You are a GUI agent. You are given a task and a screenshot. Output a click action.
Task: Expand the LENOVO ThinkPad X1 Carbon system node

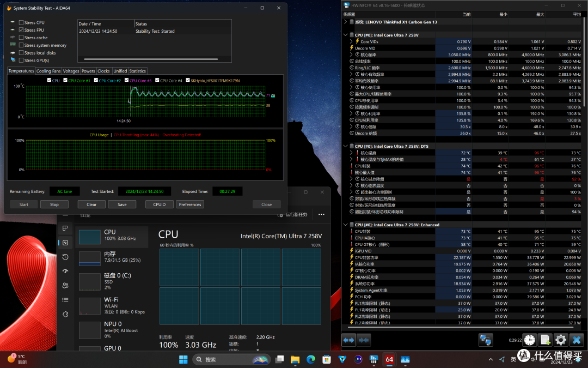tap(346, 22)
